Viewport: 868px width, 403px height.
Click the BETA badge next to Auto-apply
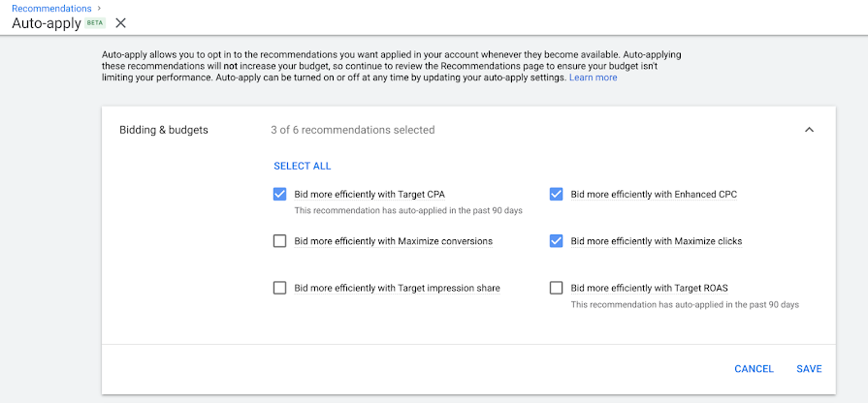(96, 22)
